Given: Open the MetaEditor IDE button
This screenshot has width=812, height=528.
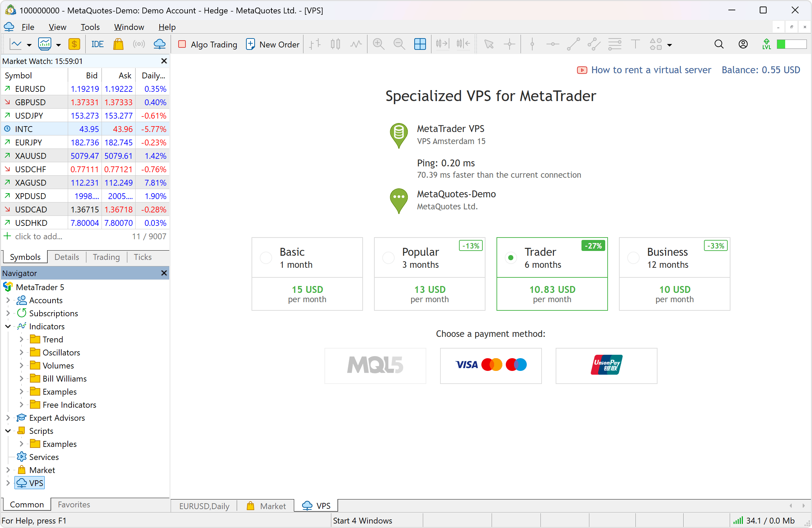Looking at the screenshot, I should (97, 44).
